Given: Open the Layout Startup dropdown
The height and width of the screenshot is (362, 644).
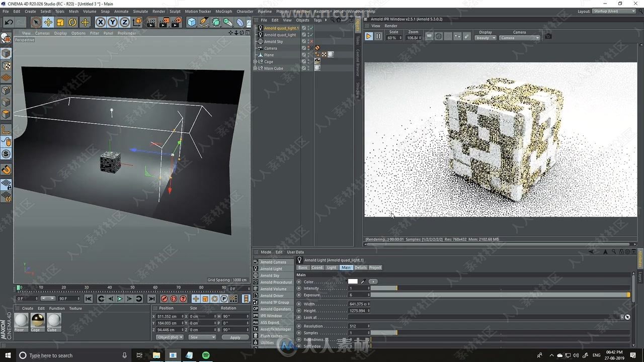Looking at the screenshot, I should (x=614, y=11).
